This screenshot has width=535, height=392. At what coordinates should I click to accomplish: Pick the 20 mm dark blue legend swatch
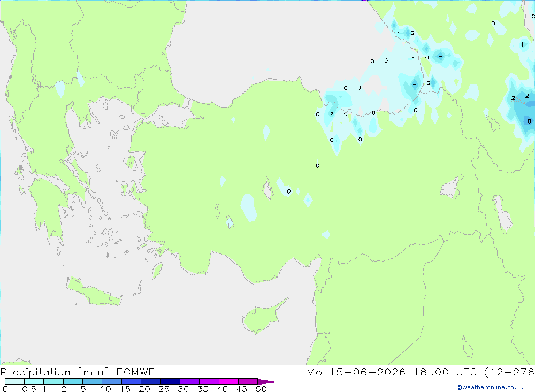pyautogui.click(x=151, y=381)
